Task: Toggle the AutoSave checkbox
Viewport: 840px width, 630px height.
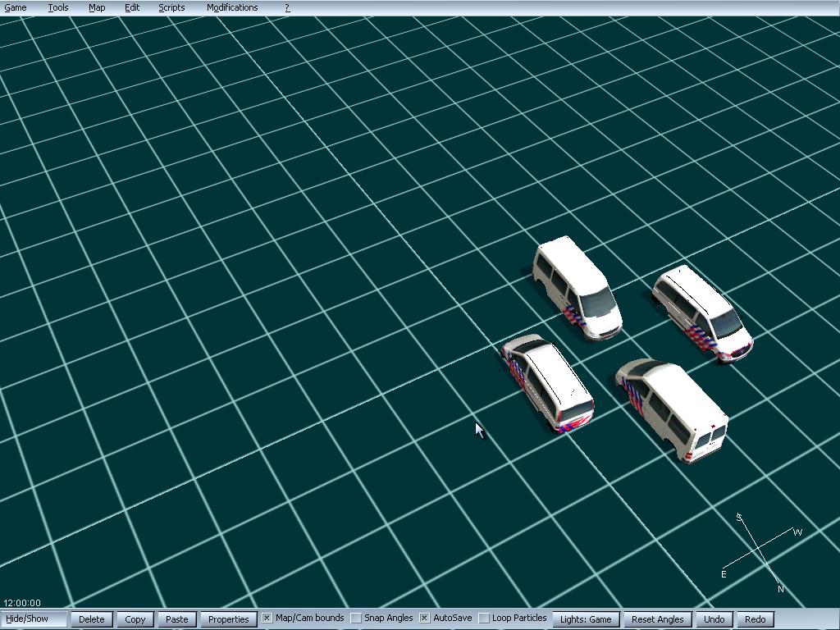Action: [424, 619]
